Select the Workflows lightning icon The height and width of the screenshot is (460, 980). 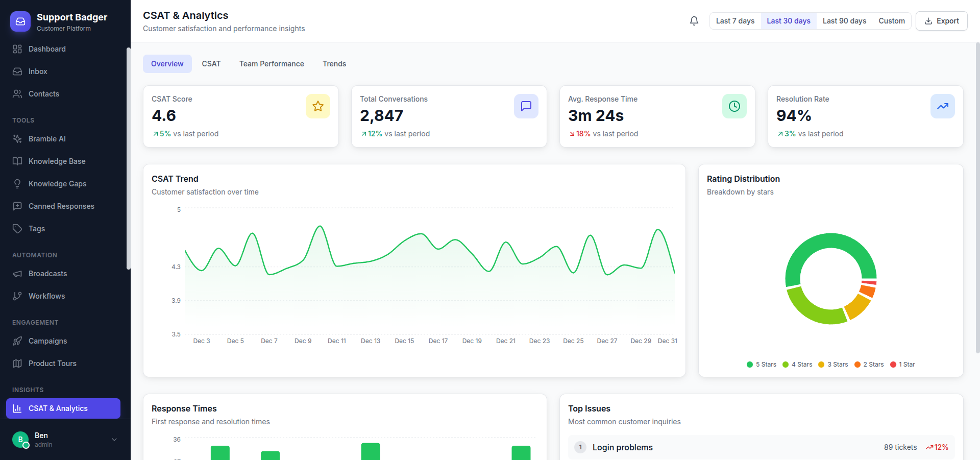tap(17, 296)
